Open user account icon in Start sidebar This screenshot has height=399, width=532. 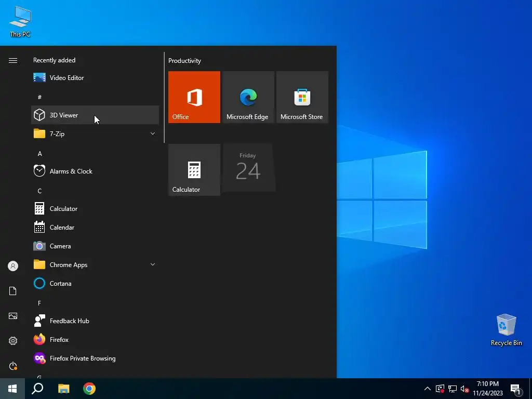13,266
